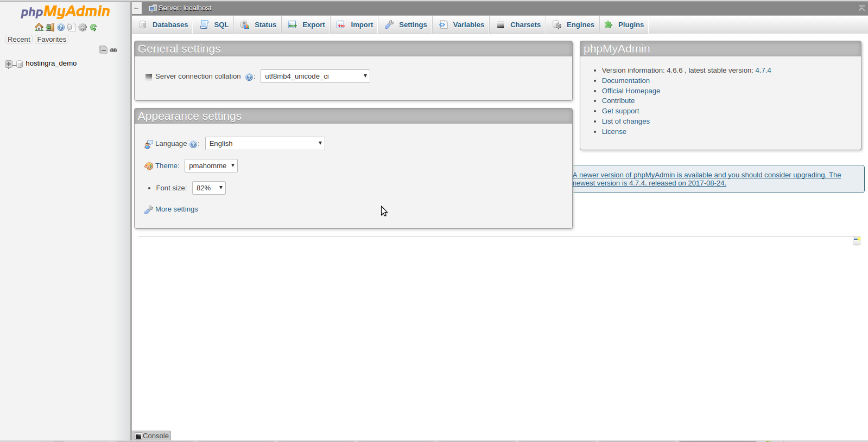
Task: Click the chain link icon in sidebar
Action: 113,50
